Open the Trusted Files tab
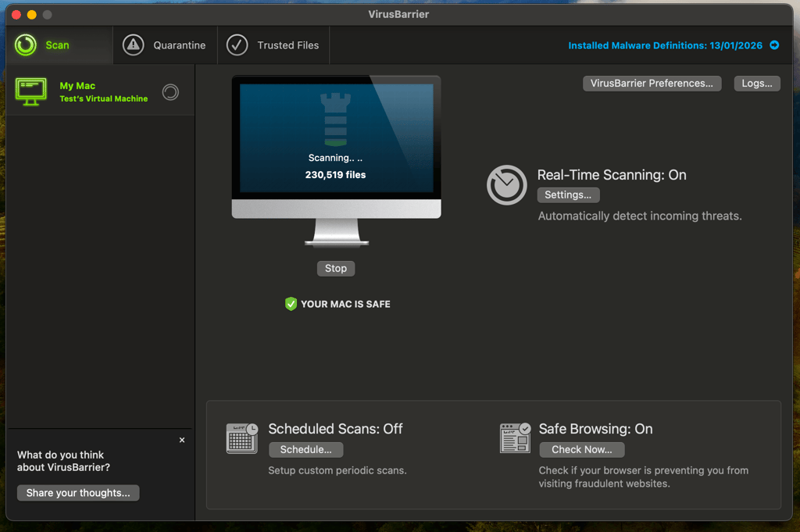The width and height of the screenshot is (800, 532). coord(273,45)
